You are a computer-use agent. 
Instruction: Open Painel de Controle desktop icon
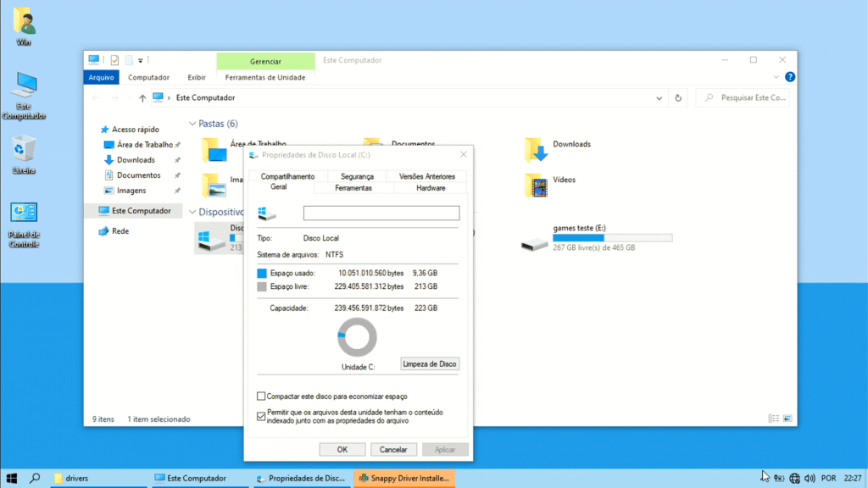(24, 214)
